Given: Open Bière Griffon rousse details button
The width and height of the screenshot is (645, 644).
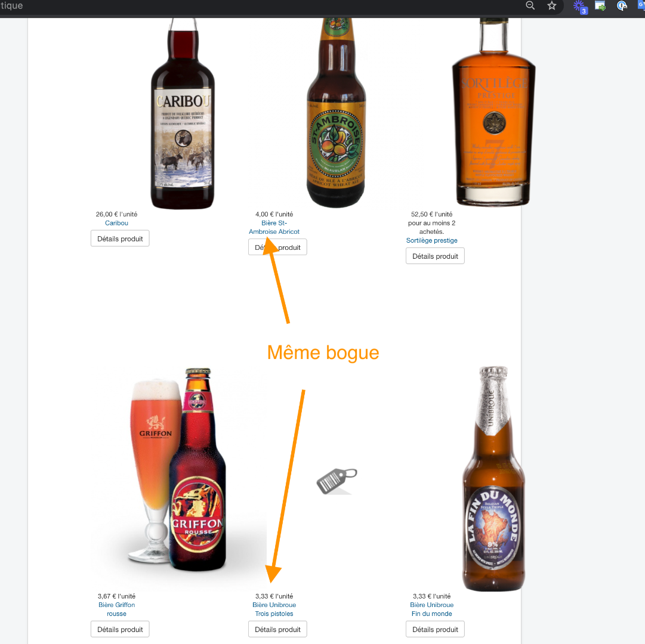Looking at the screenshot, I should pos(120,629).
